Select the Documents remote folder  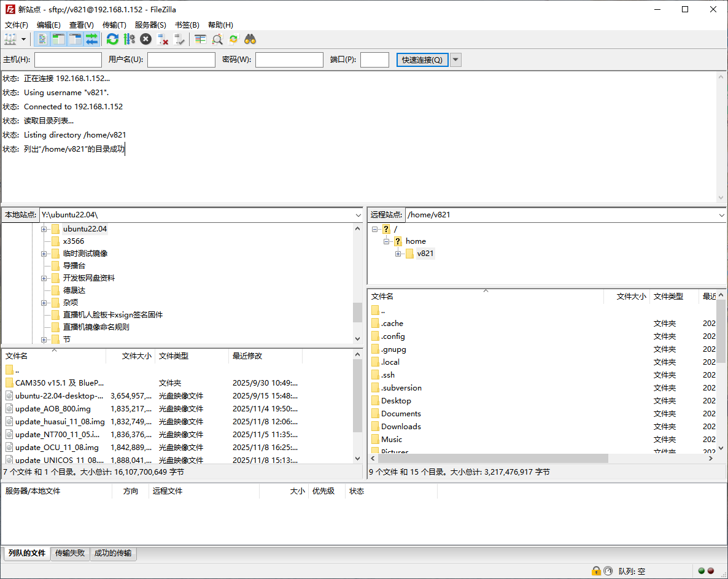click(401, 414)
